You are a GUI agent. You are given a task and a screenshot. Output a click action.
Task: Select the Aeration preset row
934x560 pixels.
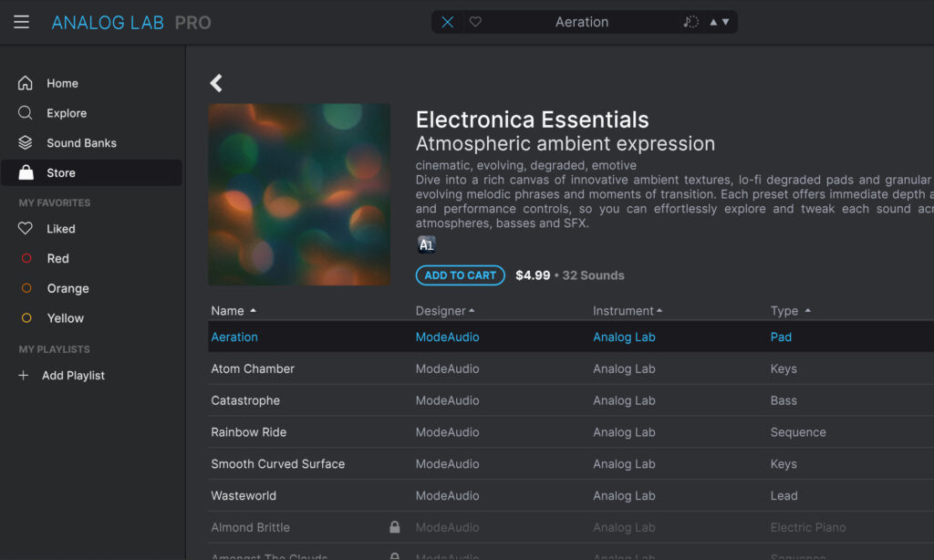(x=571, y=337)
